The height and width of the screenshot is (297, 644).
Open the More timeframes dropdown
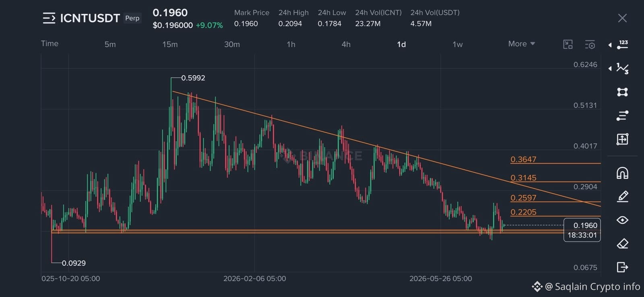(522, 44)
